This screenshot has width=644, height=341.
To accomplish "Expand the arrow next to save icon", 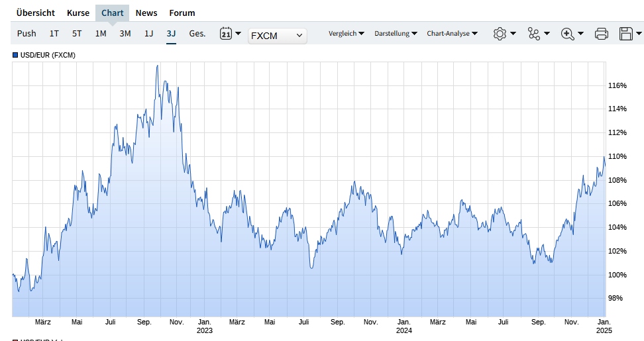I will (x=639, y=34).
